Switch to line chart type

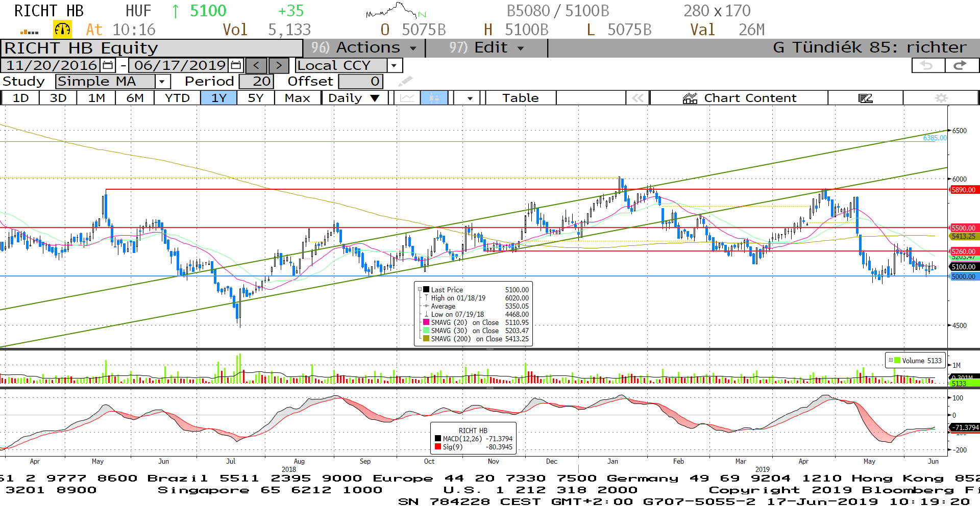click(407, 98)
